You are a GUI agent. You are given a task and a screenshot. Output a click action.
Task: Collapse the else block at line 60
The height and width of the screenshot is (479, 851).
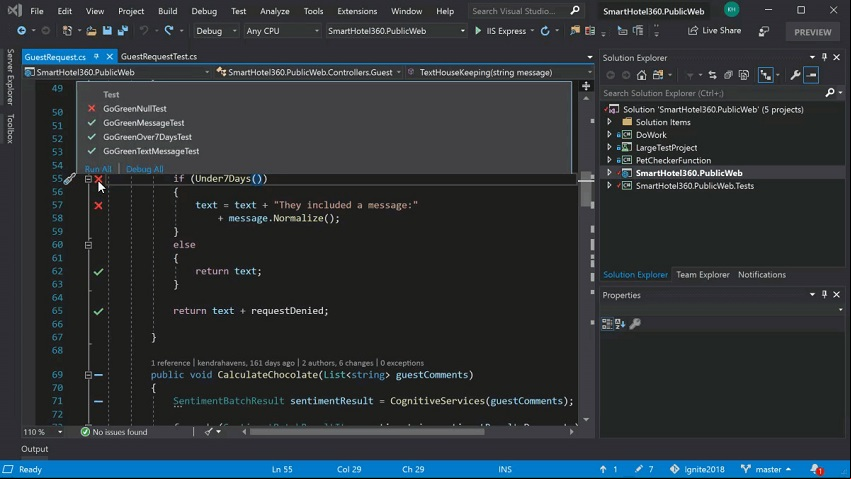tap(88, 245)
